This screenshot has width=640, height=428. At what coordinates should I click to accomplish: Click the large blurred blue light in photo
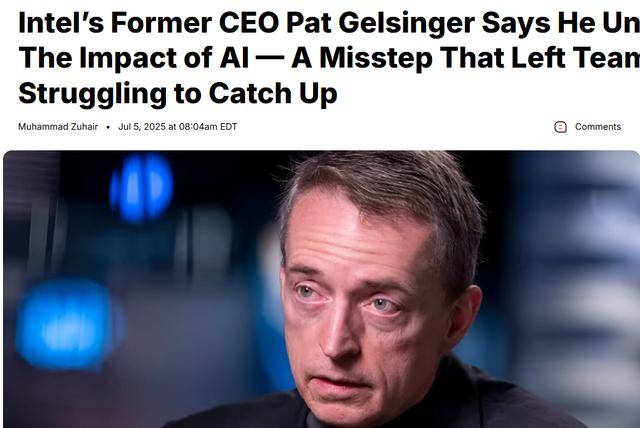click(x=65, y=323)
